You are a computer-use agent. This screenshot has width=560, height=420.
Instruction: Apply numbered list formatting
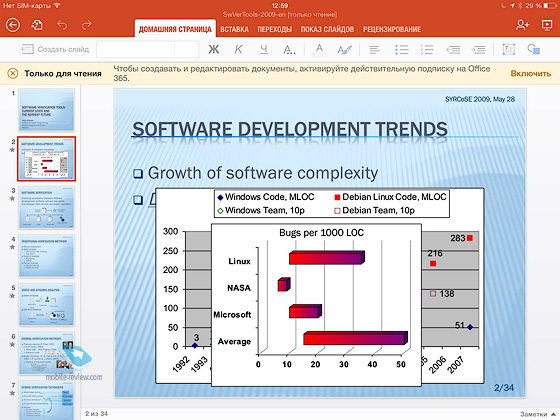click(x=427, y=49)
